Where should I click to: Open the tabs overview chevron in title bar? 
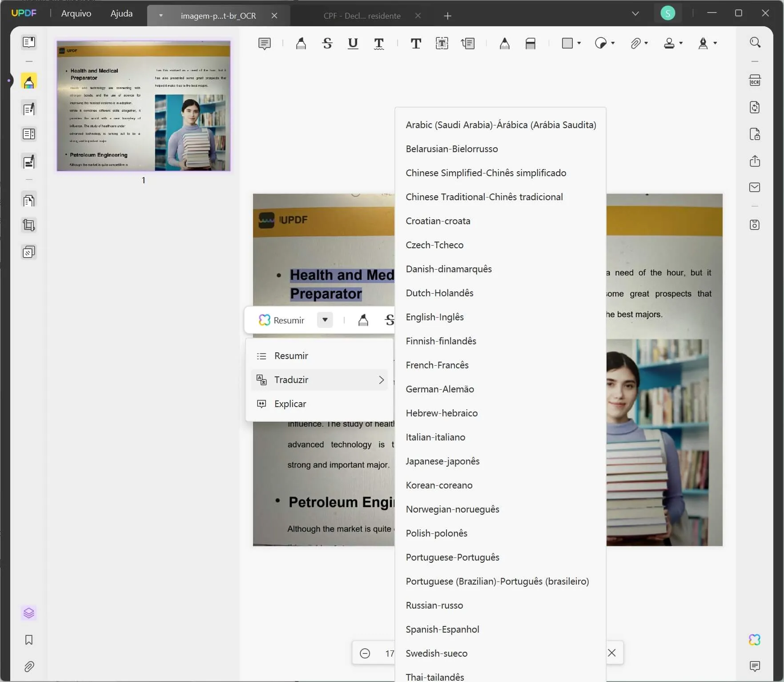635,13
